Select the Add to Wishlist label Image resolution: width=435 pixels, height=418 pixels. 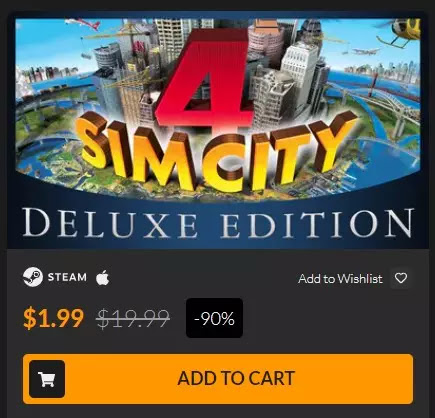340,279
